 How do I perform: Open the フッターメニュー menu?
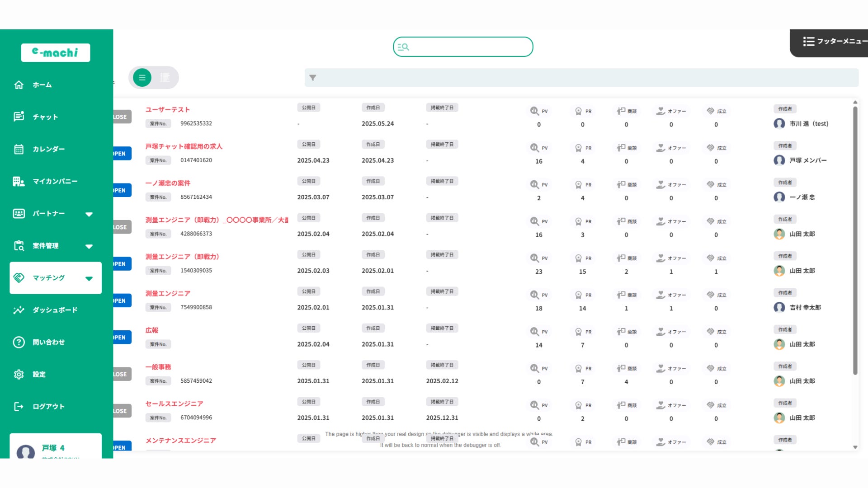pos(833,42)
